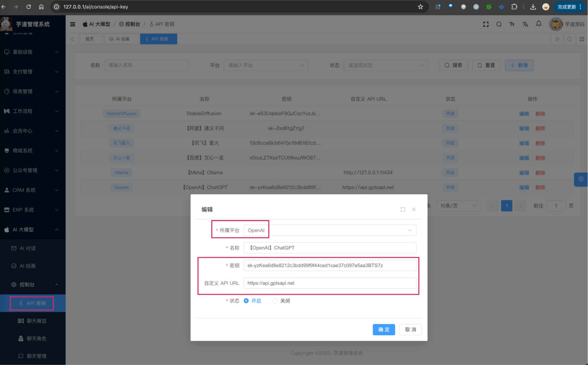Open the global search magnifier icon
Image resolution: width=588 pixels, height=365 pixels.
[499, 24]
